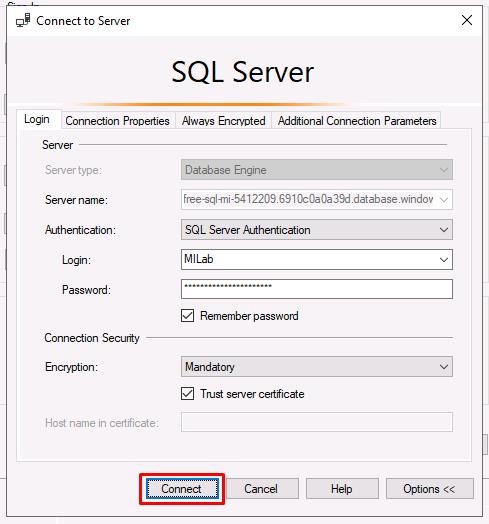Expand the Login name dropdown arrow
This screenshot has height=524, width=489.
pos(444,260)
